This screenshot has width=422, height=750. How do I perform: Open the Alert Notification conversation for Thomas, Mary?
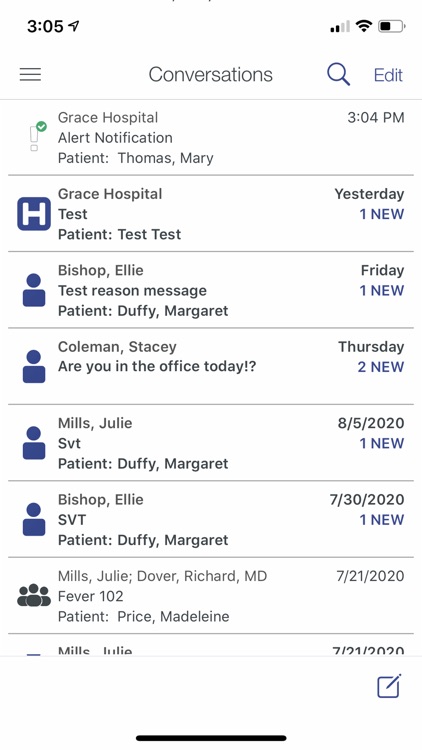[x=211, y=137]
